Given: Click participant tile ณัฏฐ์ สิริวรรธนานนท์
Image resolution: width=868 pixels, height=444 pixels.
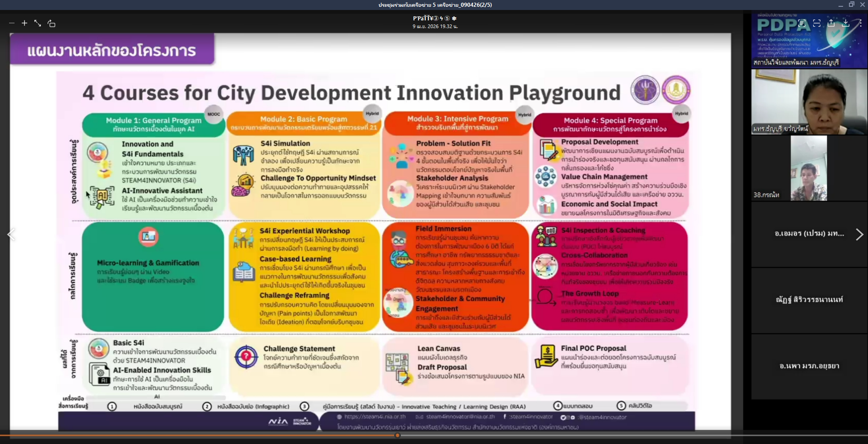Looking at the screenshot, I should [809, 299].
